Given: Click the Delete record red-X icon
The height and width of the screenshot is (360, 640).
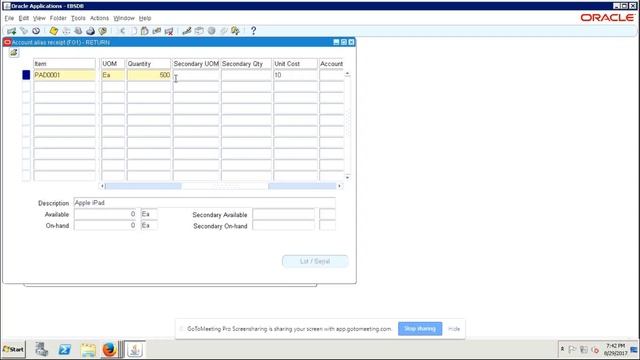Looking at the screenshot, I should (169, 31).
